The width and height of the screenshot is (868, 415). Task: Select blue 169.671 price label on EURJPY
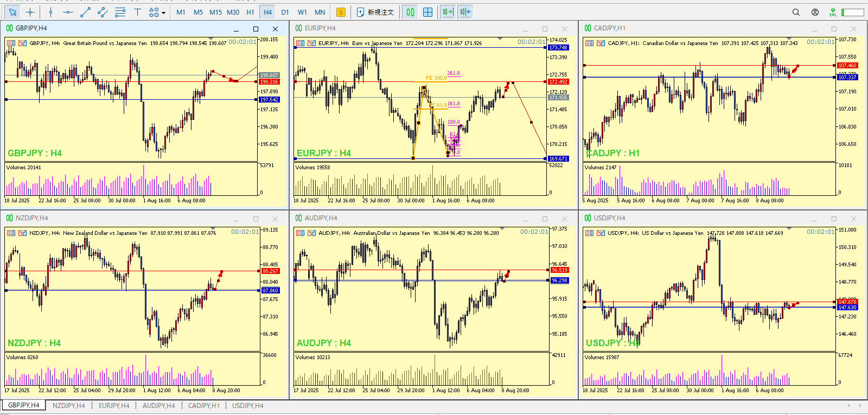point(558,159)
